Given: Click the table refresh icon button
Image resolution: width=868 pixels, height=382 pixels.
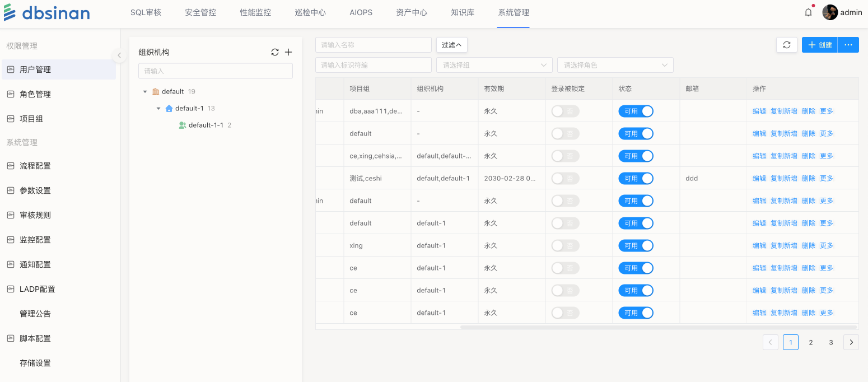Looking at the screenshot, I should coord(786,45).
